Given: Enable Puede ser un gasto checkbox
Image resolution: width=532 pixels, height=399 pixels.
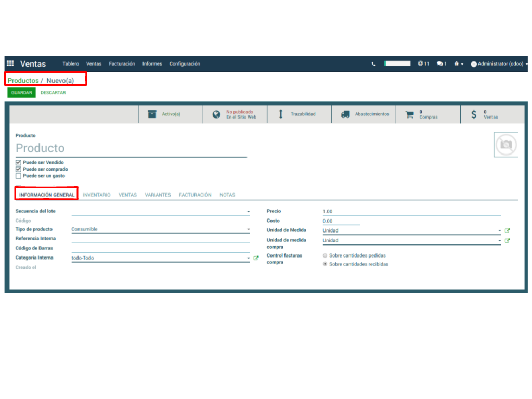Looking at the screenshot, I should pyautogui.click(x=18, y=176).
